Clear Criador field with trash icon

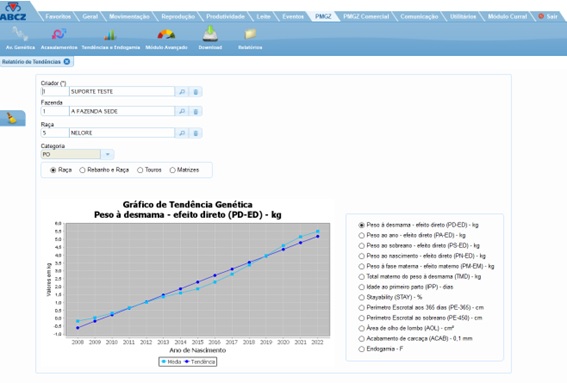tap(196, 92)
